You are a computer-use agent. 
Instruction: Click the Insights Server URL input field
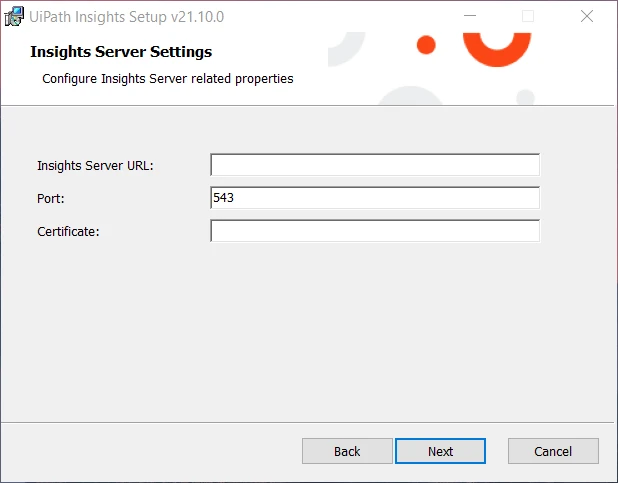[x=375, y=165]
